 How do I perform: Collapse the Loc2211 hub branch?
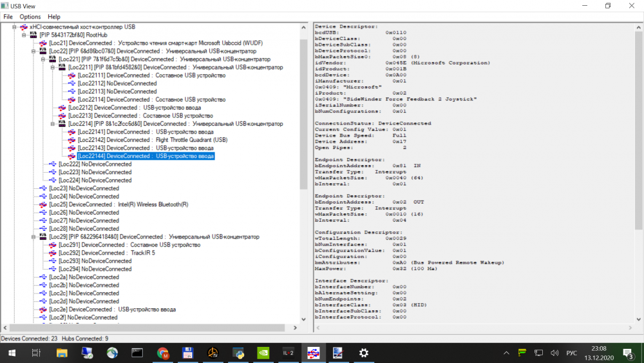tap(53, 68)
